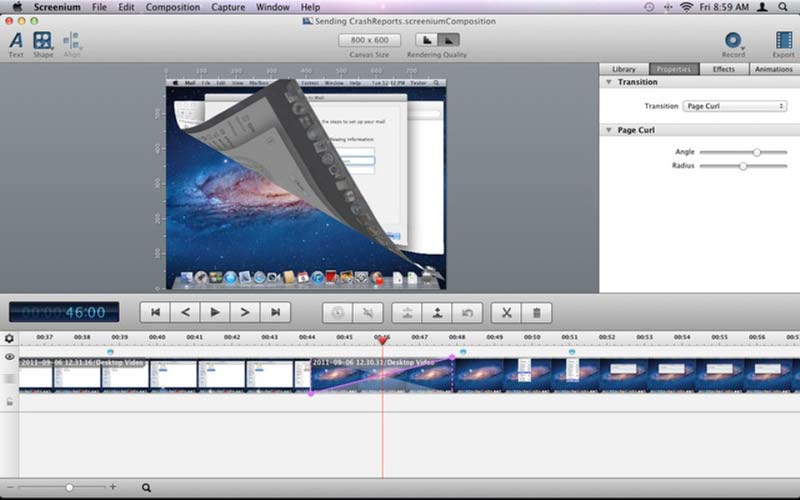800x500 pixels.
Task: Select the Shape tool
Action: coord(42,41)
